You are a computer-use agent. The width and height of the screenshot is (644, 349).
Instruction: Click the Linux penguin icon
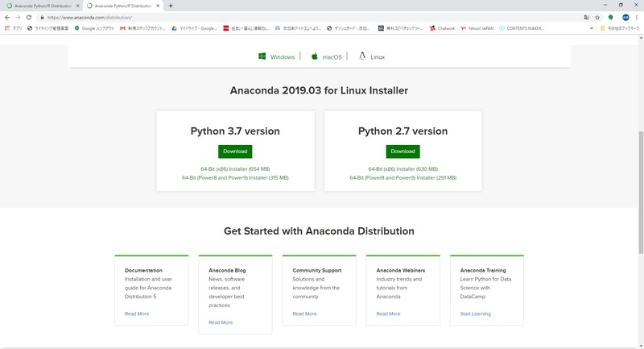tap(362, 56)
